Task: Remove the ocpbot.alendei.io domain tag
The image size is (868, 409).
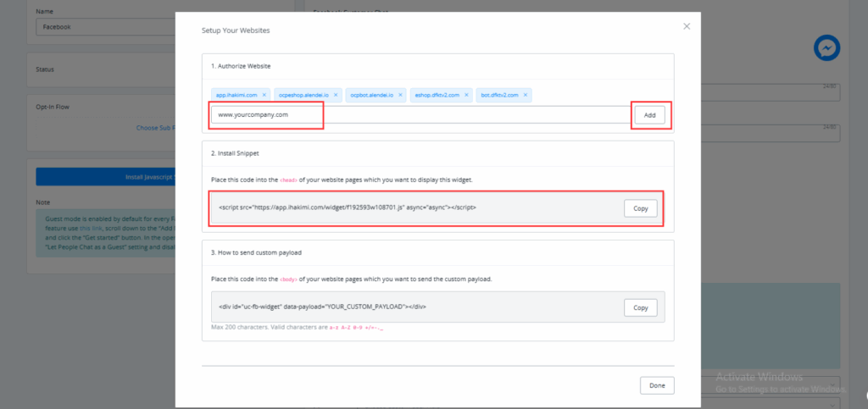Action: click(400, 95)
